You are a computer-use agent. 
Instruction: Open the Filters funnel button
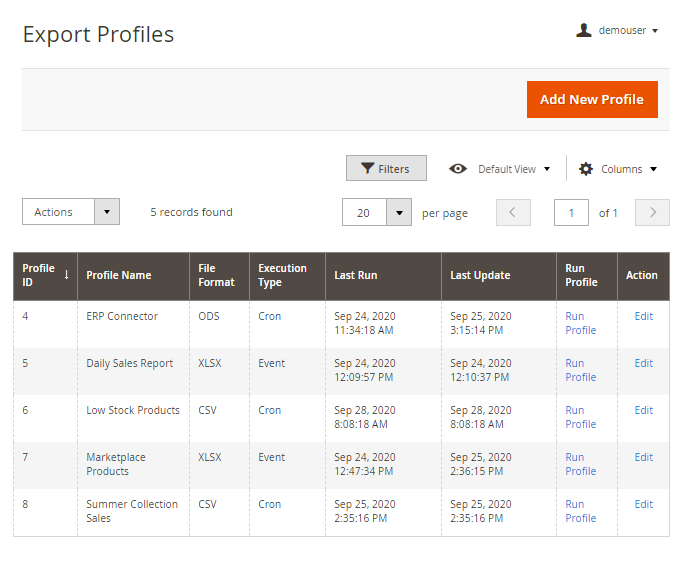click(386, 169)
